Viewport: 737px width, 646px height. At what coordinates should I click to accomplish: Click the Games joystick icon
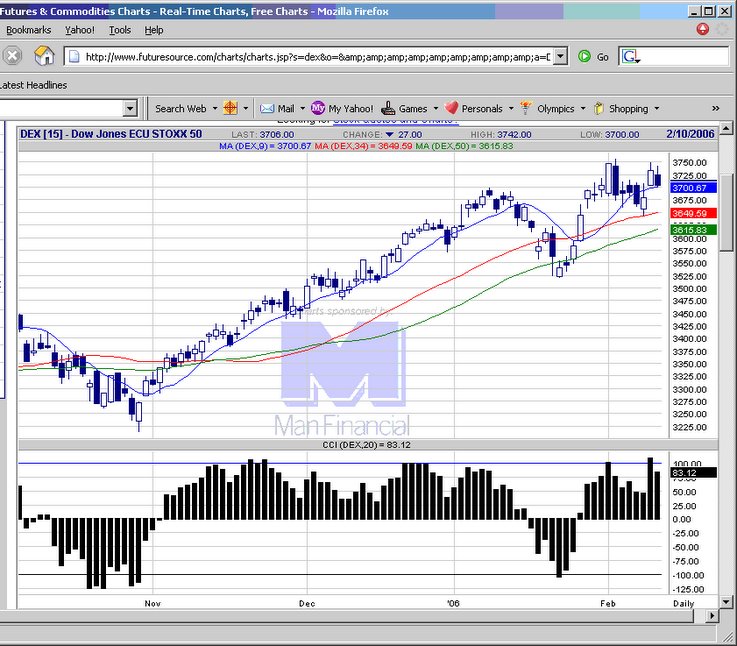click(x=388, y=108)
